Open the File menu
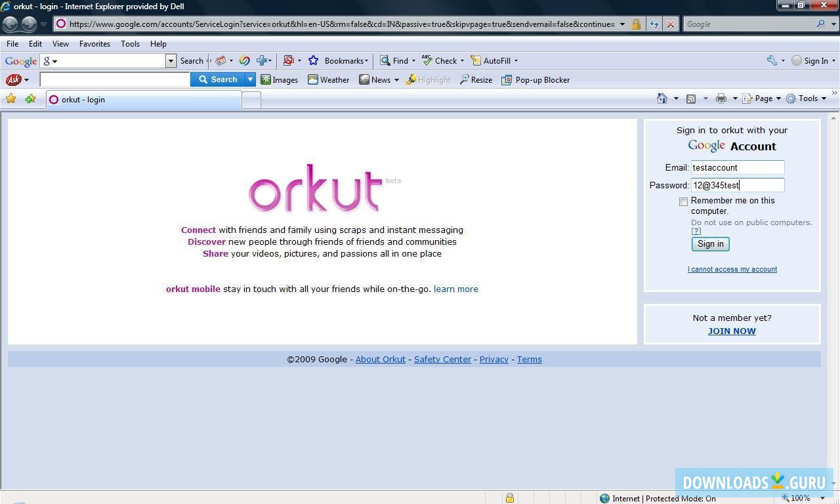The height and width of the screenshot is (504, 840). tap(12, 44)
